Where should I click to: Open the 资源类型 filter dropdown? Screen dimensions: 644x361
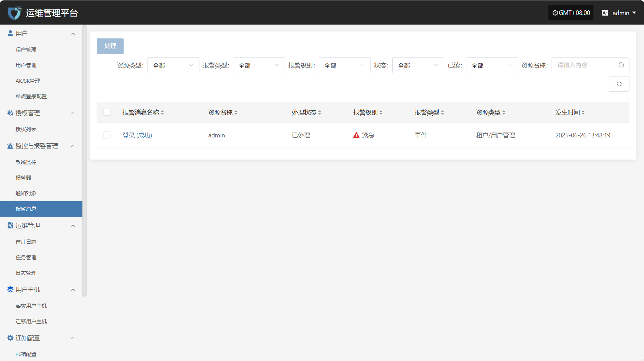click(173, 65)
